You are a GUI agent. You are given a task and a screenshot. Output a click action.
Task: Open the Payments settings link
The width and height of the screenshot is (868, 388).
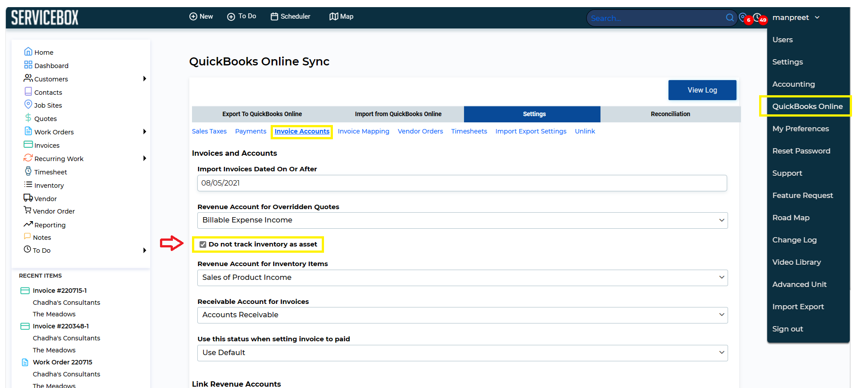click(251, 131)
